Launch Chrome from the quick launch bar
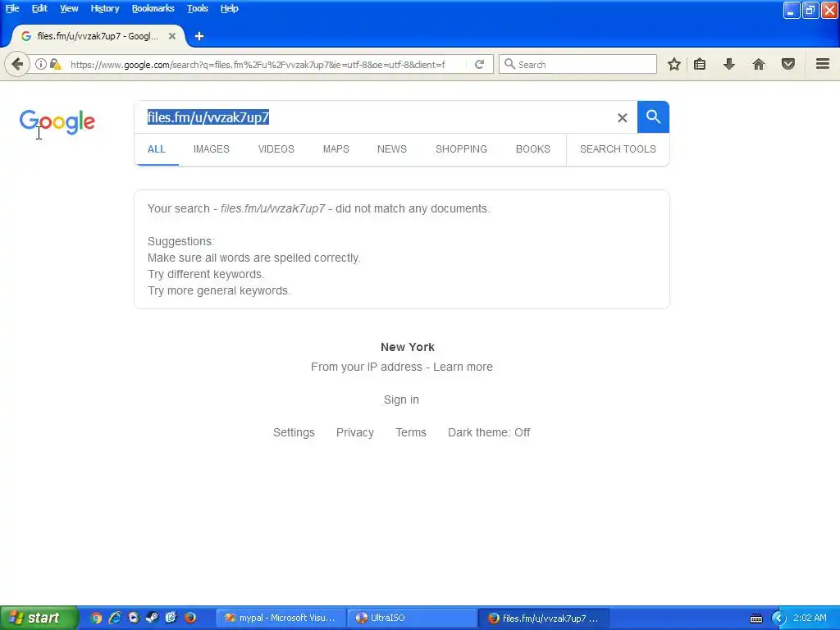The image size is (840, 630). pos(96,618)
